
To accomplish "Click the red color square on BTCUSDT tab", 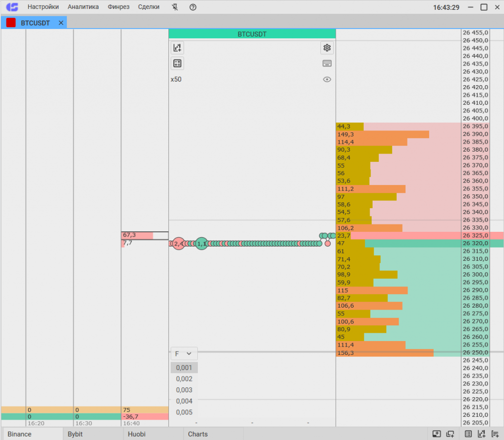I will (11, 23).
